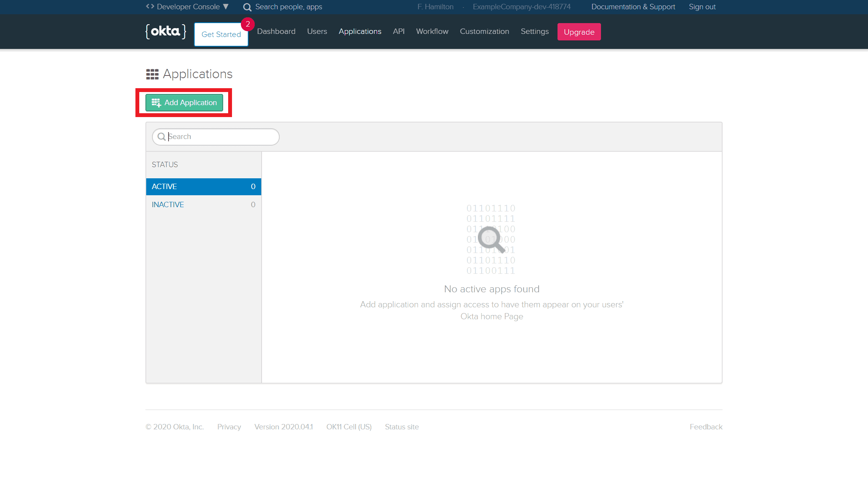The height and width of the screenshot is (496, 868).
Task: Click the © 2020 Okta, Inc. text
Action: (175, 427)
